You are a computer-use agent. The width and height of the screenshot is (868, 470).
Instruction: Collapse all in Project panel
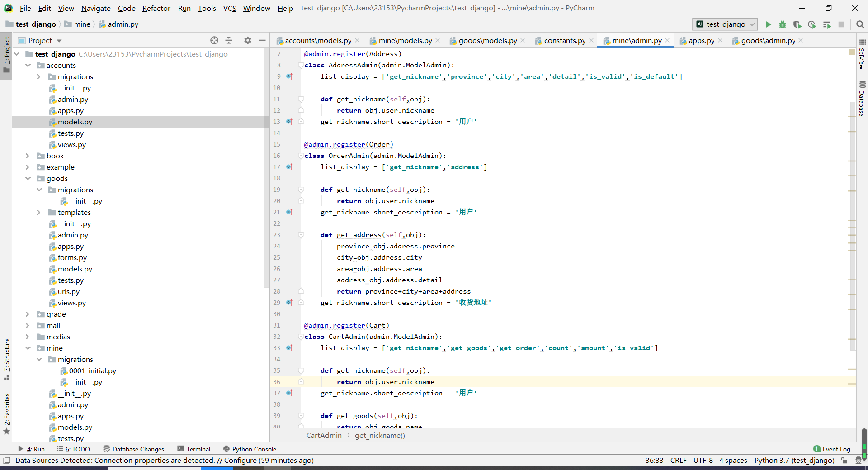coord(229,40)
